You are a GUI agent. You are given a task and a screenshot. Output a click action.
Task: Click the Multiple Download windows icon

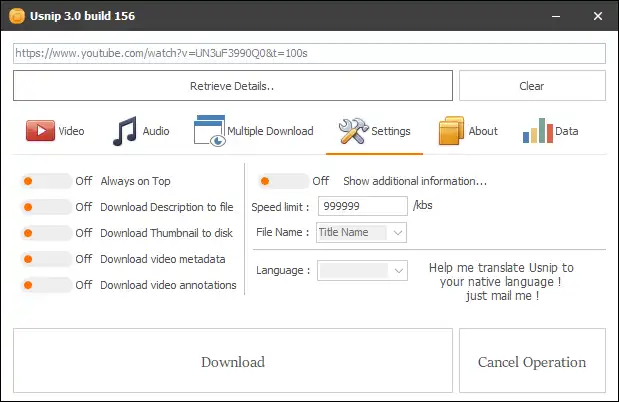pos(210,131)
